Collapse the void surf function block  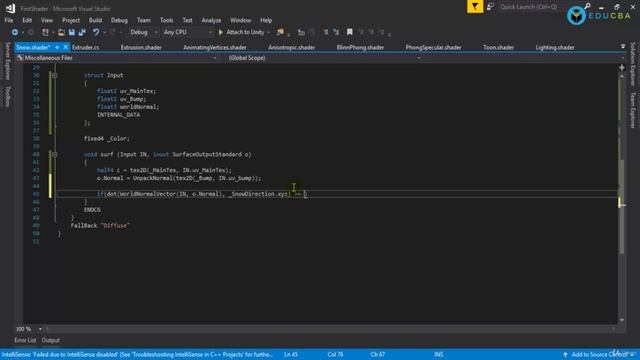(54, 155)
